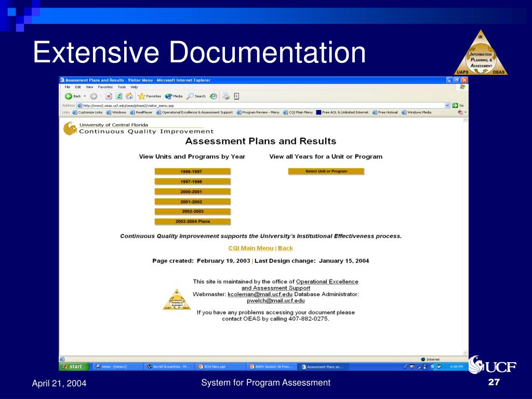Click the Go button
The image size is (532, 399).
click(x=458, y=105)
